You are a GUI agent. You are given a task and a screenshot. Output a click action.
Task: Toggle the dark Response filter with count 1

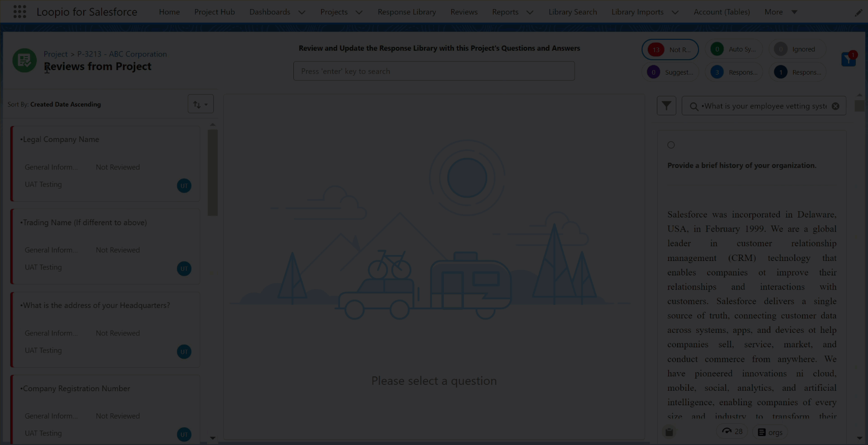point(797,72)
